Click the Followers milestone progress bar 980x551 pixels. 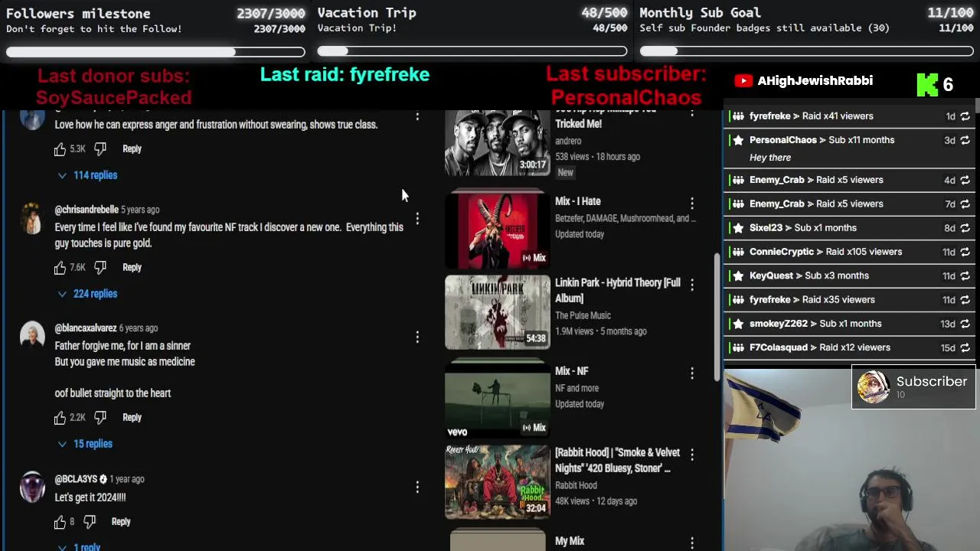pos(155,52)
